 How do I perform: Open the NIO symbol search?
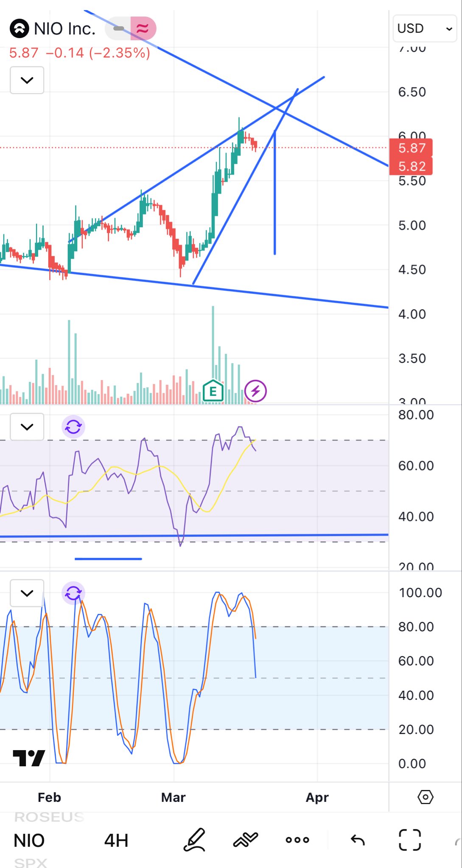[29, 840]
